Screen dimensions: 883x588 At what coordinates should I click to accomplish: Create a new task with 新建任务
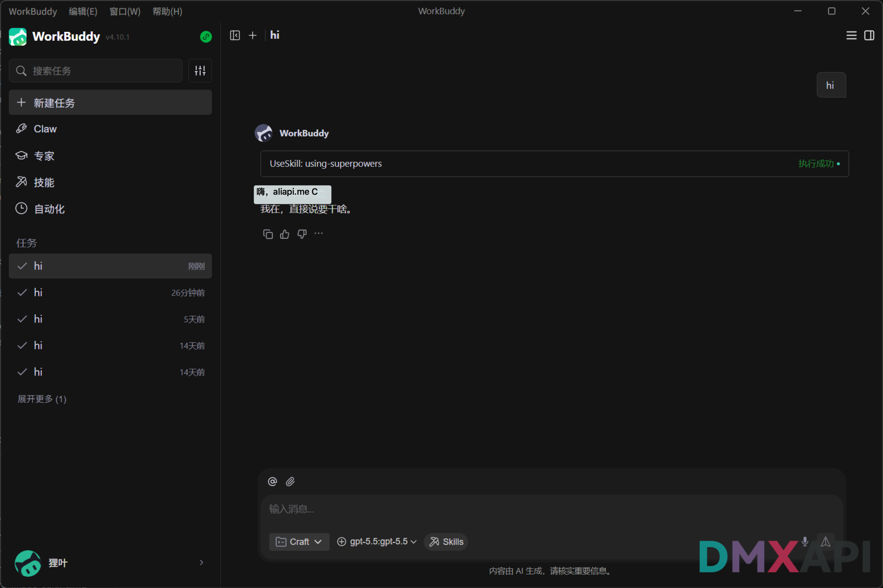click(110, 102)
